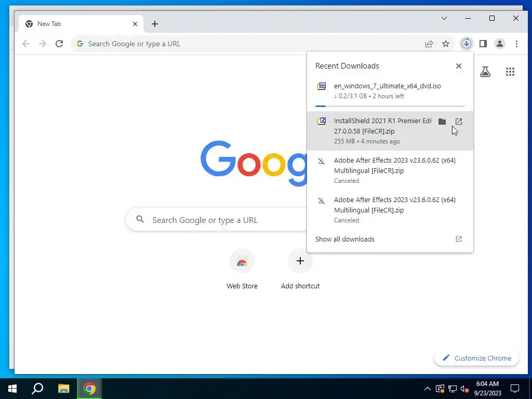
Task: Click the Google search box
Action: click(x=217, y=220)
